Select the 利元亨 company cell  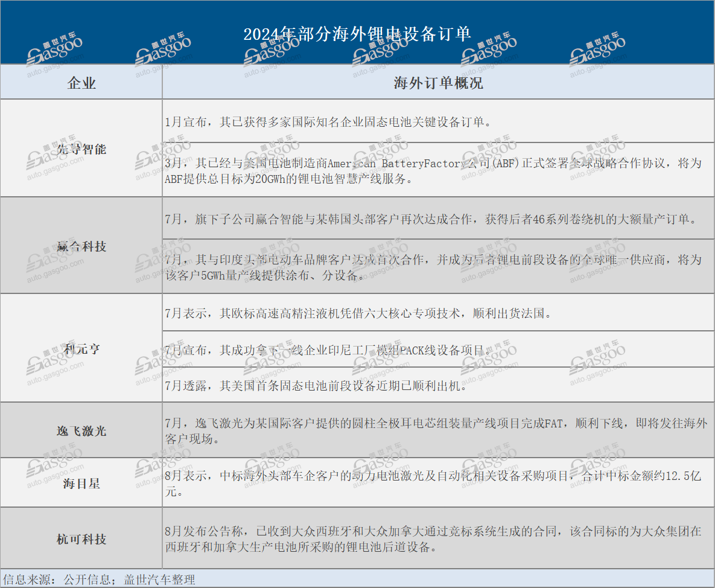point(81,348)
